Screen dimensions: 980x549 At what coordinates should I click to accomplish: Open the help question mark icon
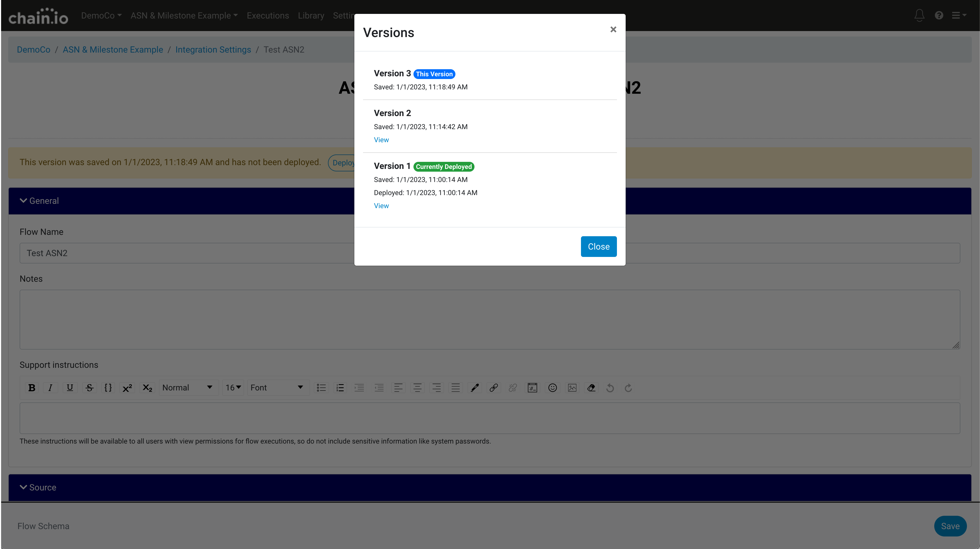click(x=939, y=16)
